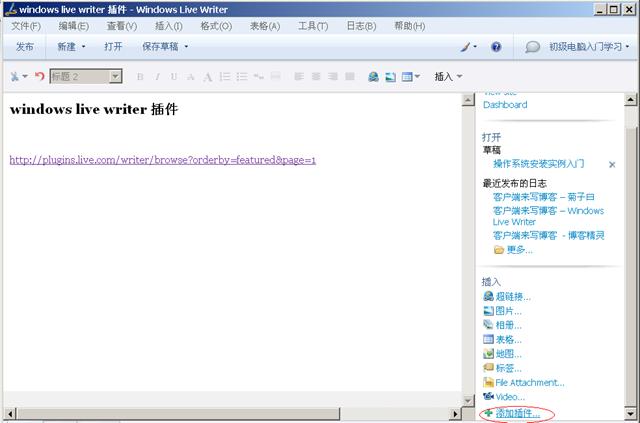Toggle strikethrough formatting
Screen dimensions: 640x423
190,77
